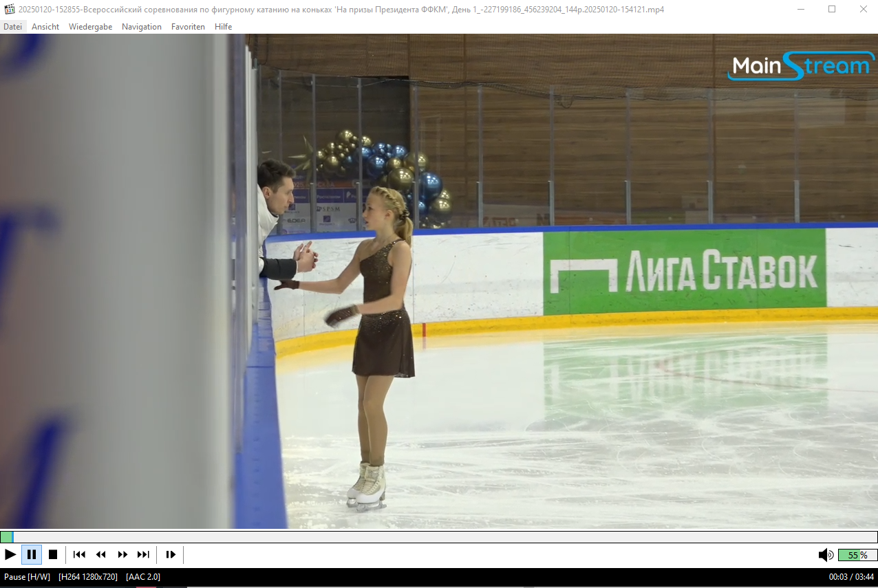Click the 00:03 / 03:44 time display
The width and height of the screenshot is (878, 588).
(x=851, y=576)
